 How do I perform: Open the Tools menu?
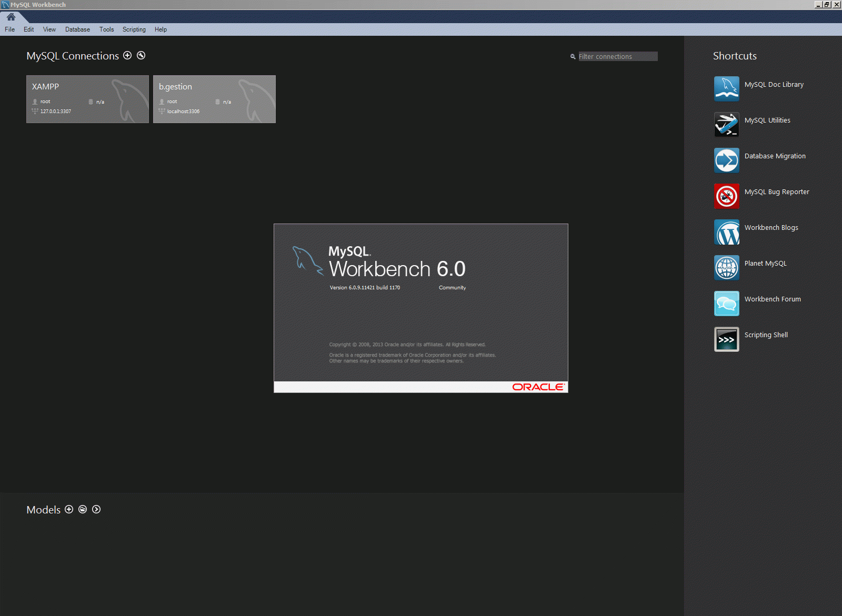click(x=106, y=29)
